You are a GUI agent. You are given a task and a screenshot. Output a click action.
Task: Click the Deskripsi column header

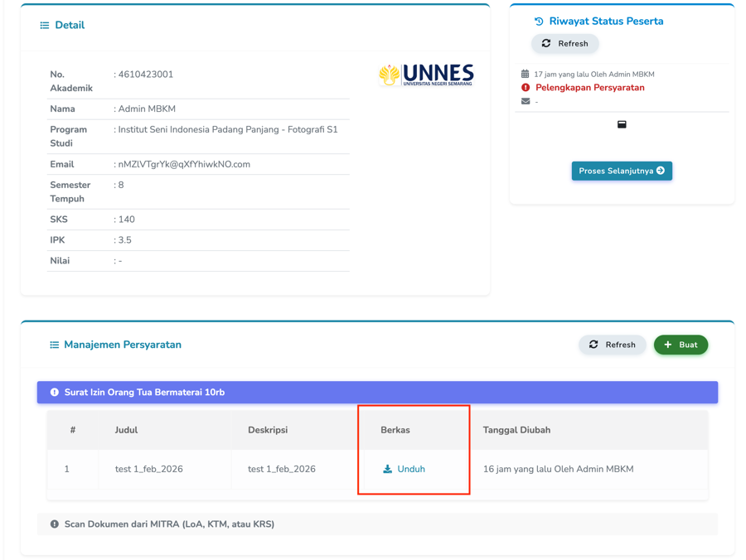(268, 430)
